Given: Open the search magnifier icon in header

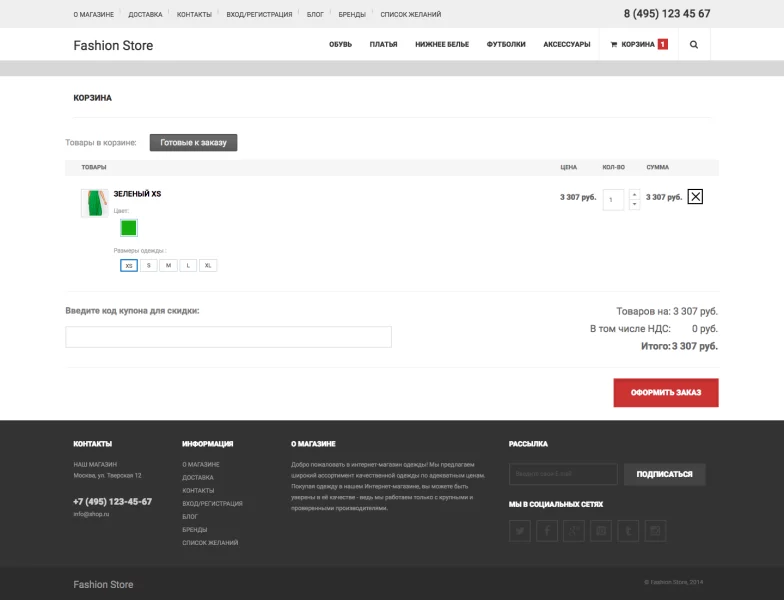Looking at the screenshot, I should pyautogui.click(x=694, y=45).
